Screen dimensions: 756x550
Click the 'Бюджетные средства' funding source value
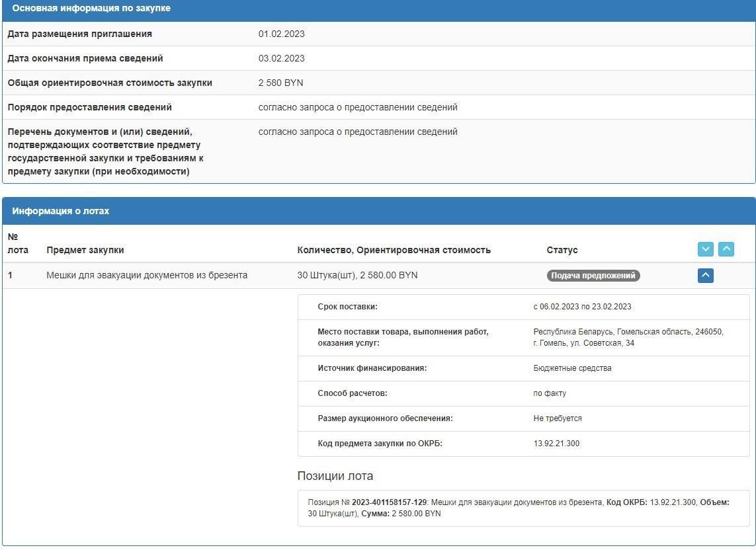click(572, 368)
